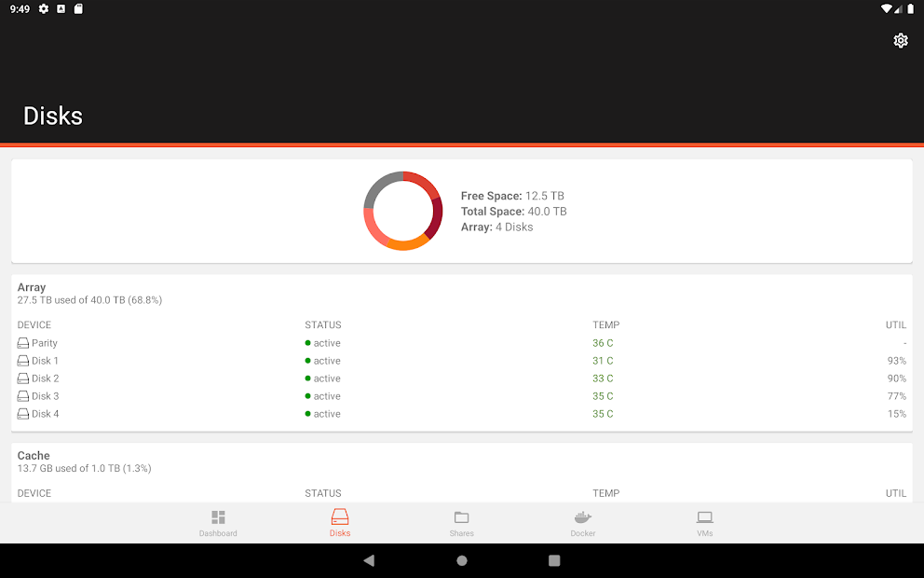Click Disk 1 utilization 93%
This screenshot has width=924, height=578.
[x=897, y=361]
